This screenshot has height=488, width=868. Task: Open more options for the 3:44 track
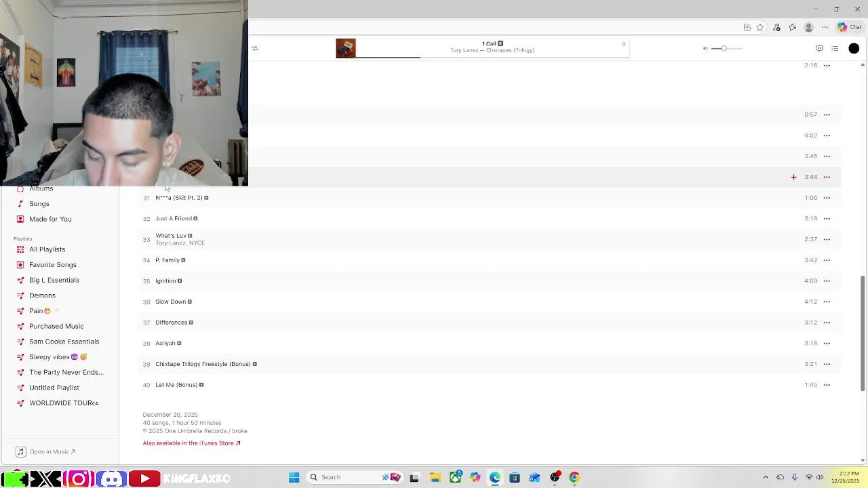click(827, 177)
